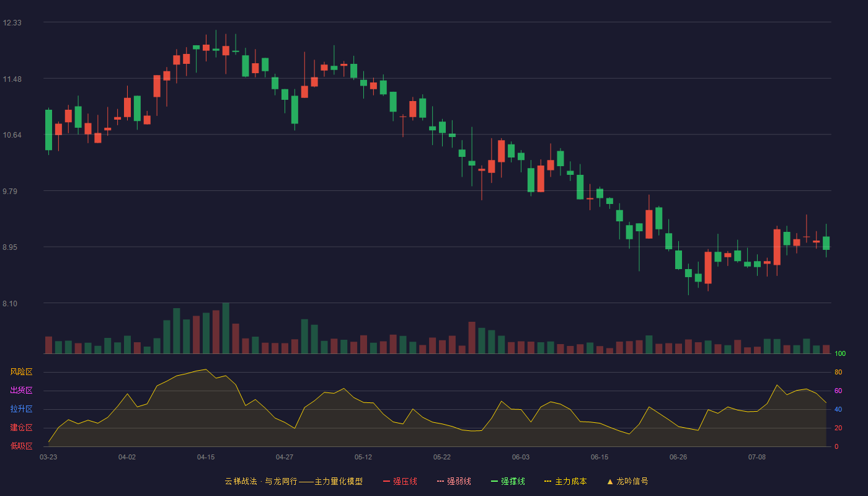
Task: Click the 06-26 date label
Action: coord(678,457)
